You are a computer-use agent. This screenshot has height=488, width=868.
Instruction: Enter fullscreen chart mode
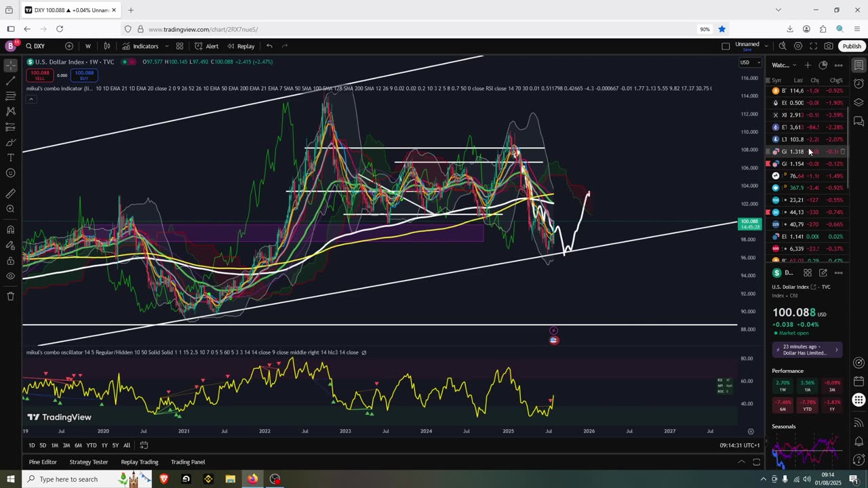pyautogui.click(x=813, y=46)
